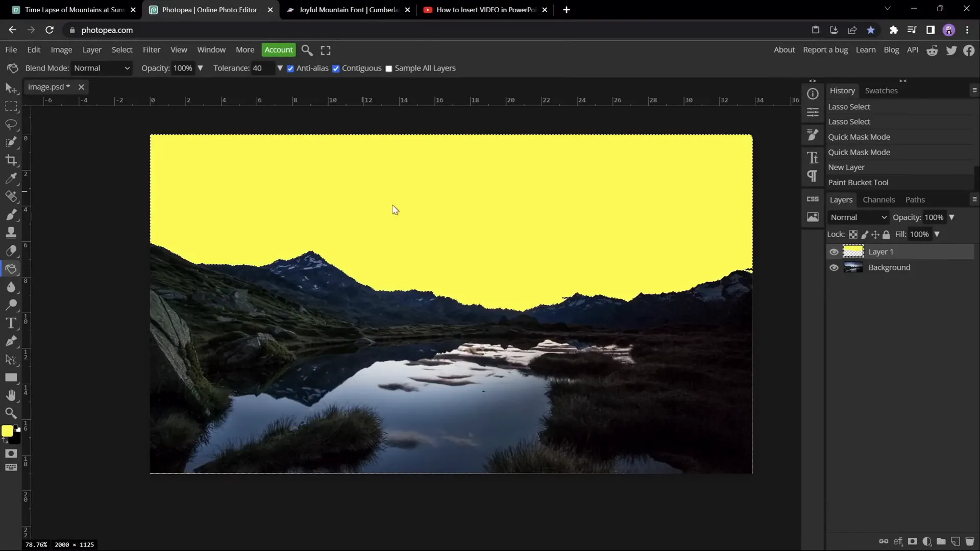This screenshot has width=980, height=551.
Task: Select the Brush tool
Action: pyautogui.click(x=11, y=214)
